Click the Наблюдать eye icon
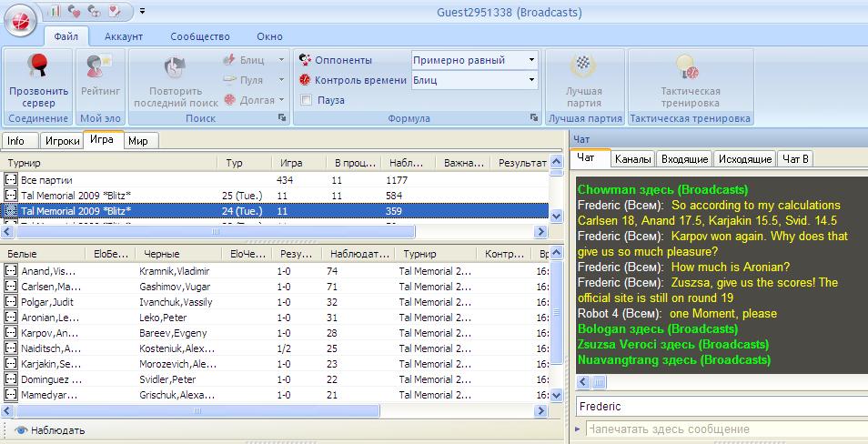The width and height of the screenshot is (868, 444). [21, 430]
